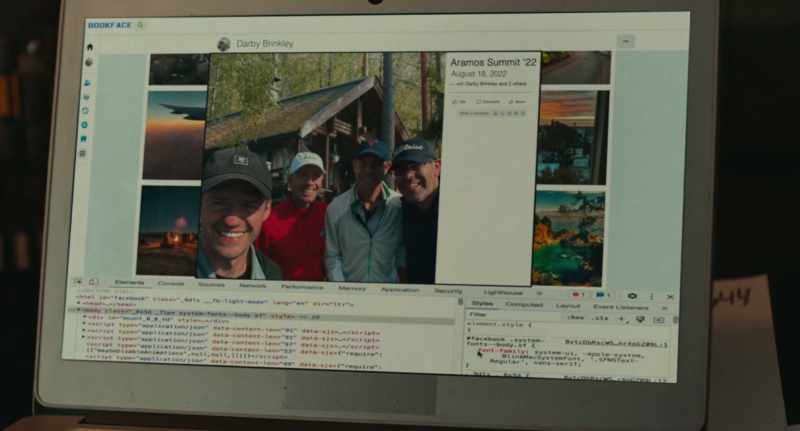Click the solid teal circle sidebar icon
The image size is (800, 431).
click(x=84, y=124)
